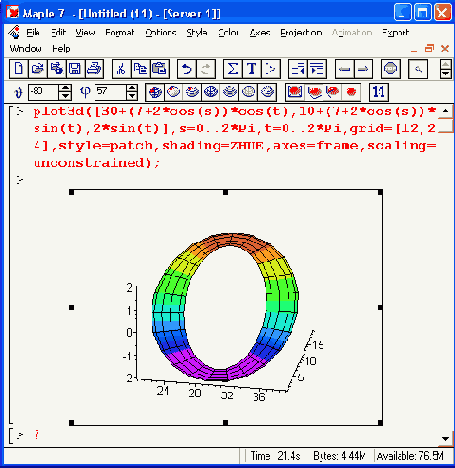Restore the inner worksheet window
Image resolution: width=455 pixels, height=468 pixels.
(x=429, y=49)
